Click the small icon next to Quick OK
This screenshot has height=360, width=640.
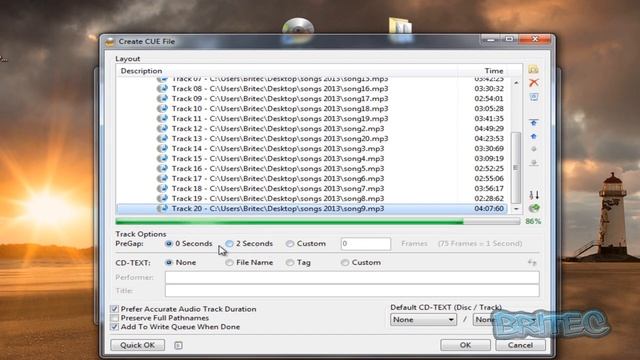pos(178,345)
